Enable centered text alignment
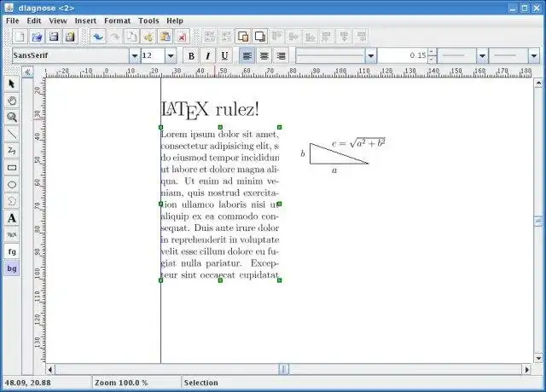The height and width of the screenshot is (392, 546). tap(264, 55)
